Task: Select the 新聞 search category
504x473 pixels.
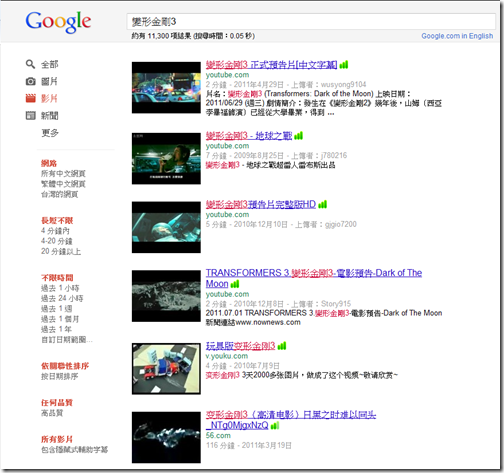Action: pyautogui.click(x=49, y=116)
